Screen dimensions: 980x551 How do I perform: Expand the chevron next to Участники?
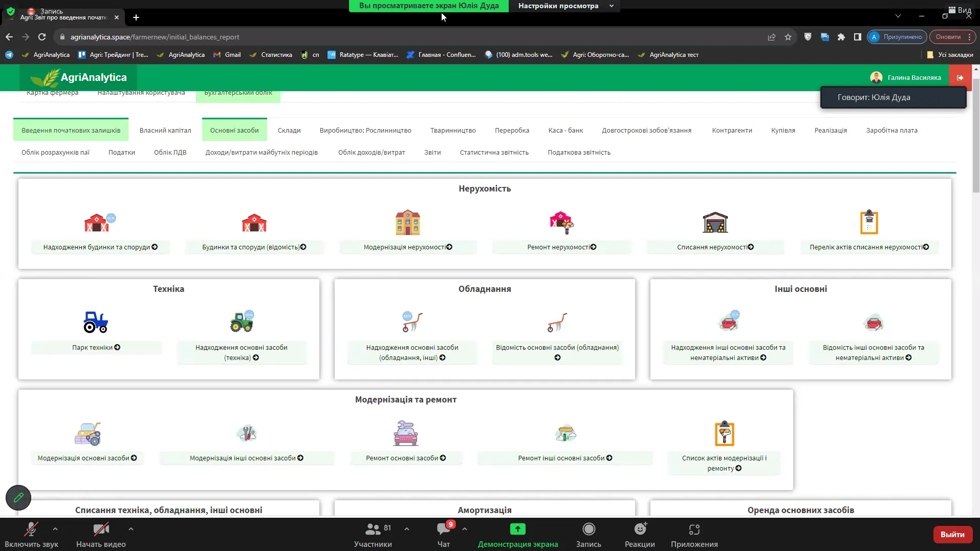[407, 528]
